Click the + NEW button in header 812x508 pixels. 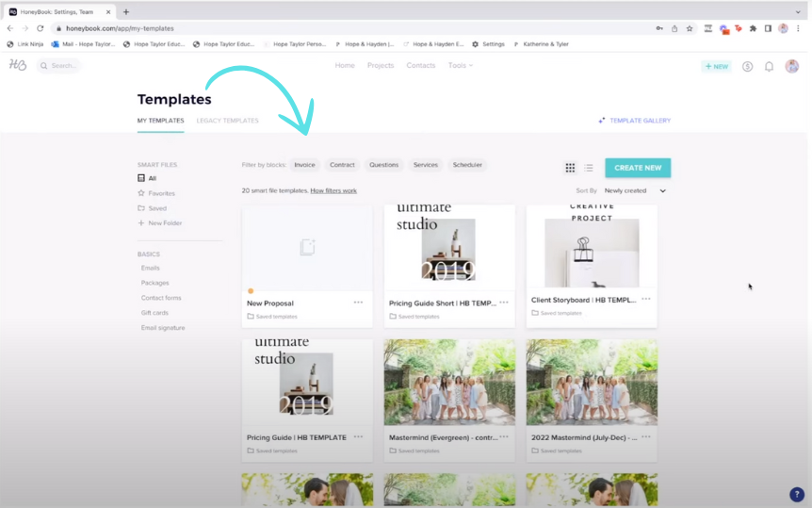717,66
